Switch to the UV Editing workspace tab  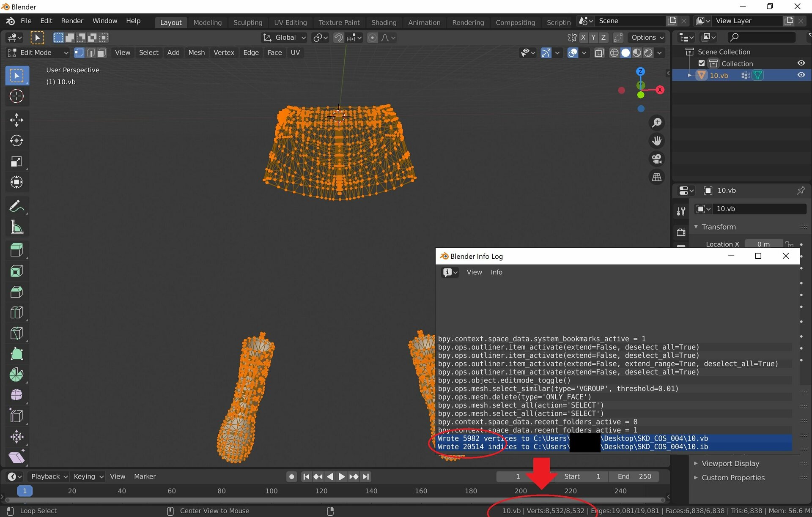290,22
